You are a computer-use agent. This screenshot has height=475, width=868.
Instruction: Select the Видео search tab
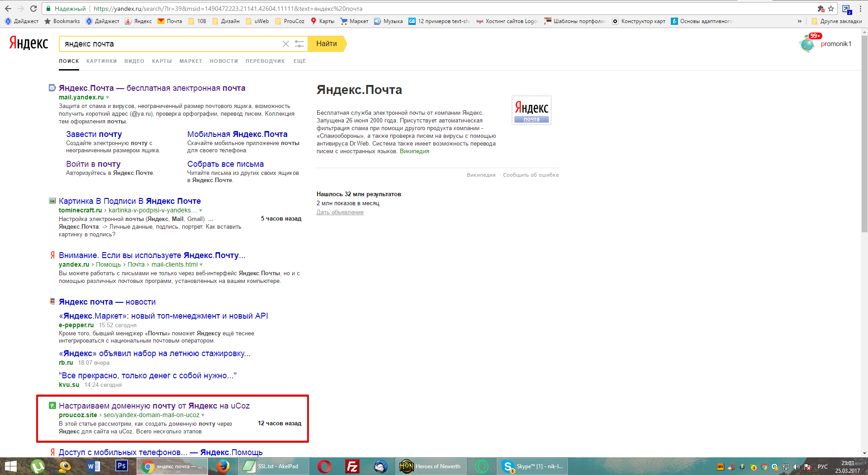(x=134, y=61)
